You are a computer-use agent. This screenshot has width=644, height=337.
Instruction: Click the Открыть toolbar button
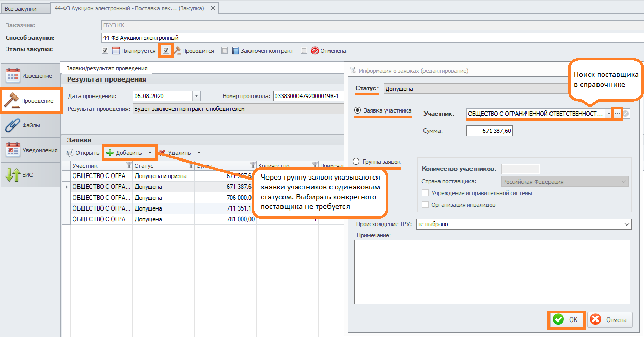pos(83,153)
